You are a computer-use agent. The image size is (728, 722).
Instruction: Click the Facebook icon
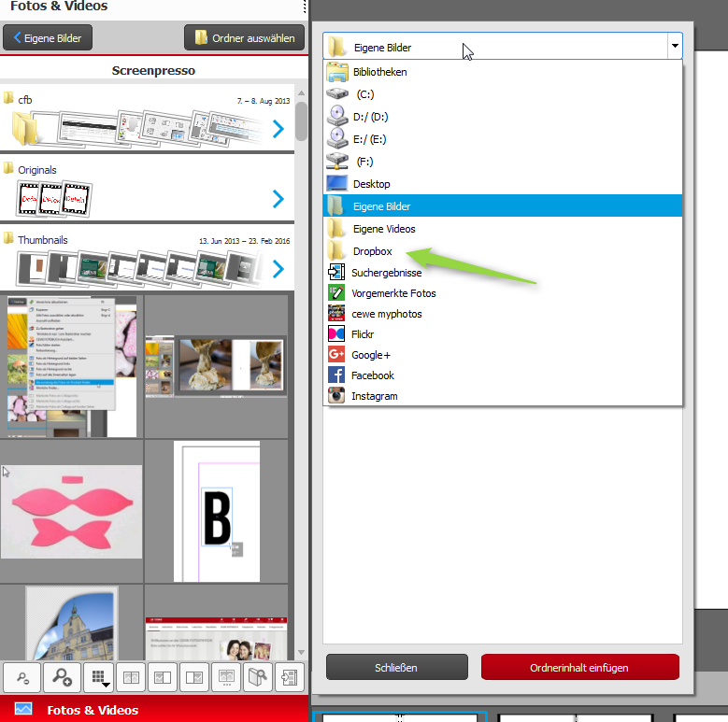(x=336, y=375)
